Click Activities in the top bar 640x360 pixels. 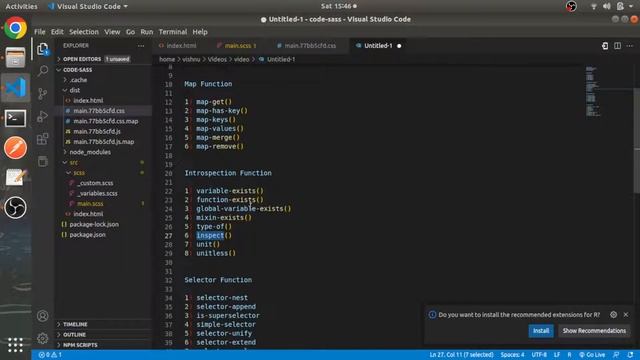point(21,6)
